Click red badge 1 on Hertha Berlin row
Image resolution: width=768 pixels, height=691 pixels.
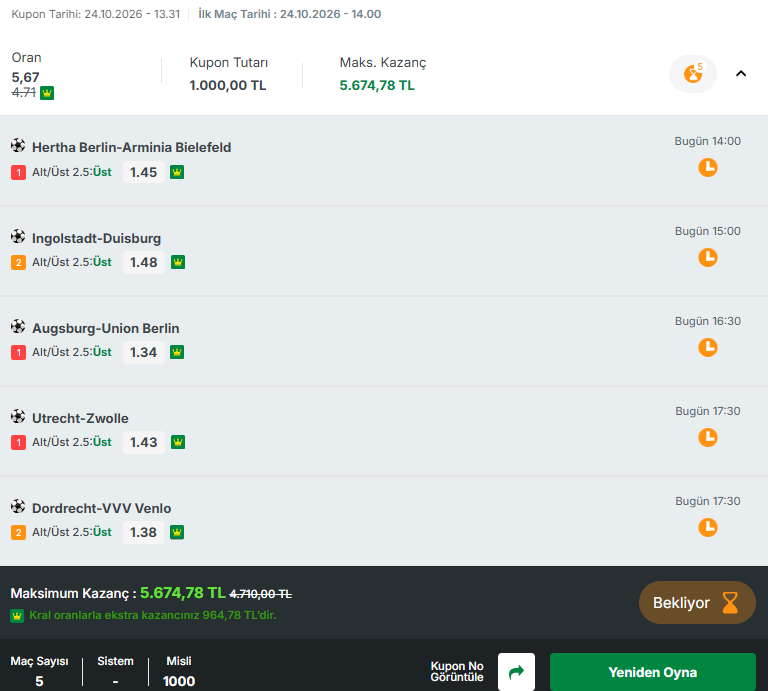18,172
